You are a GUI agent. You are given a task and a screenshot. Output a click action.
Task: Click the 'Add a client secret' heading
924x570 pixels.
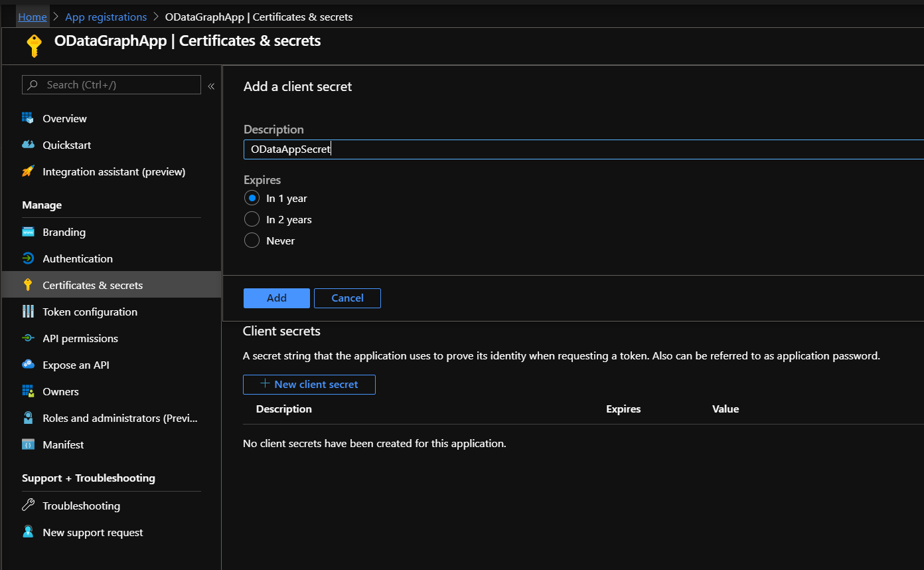pyautogui.click(x=298, y=86)
